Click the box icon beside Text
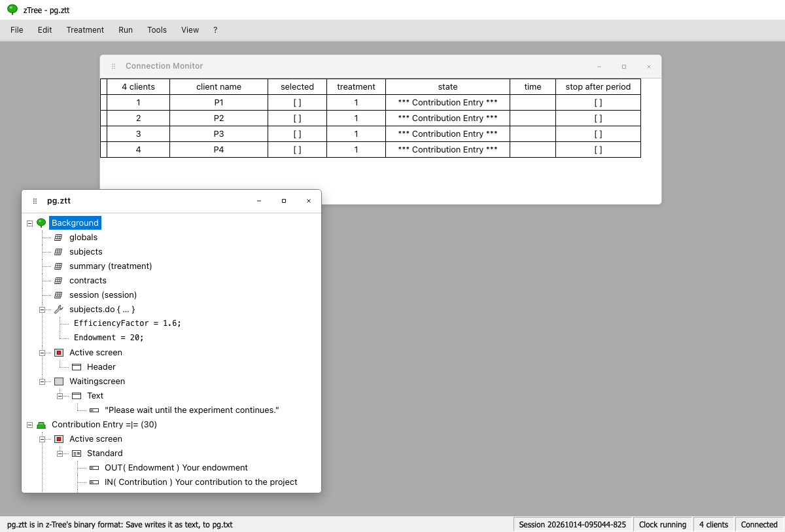 point(77,396)
